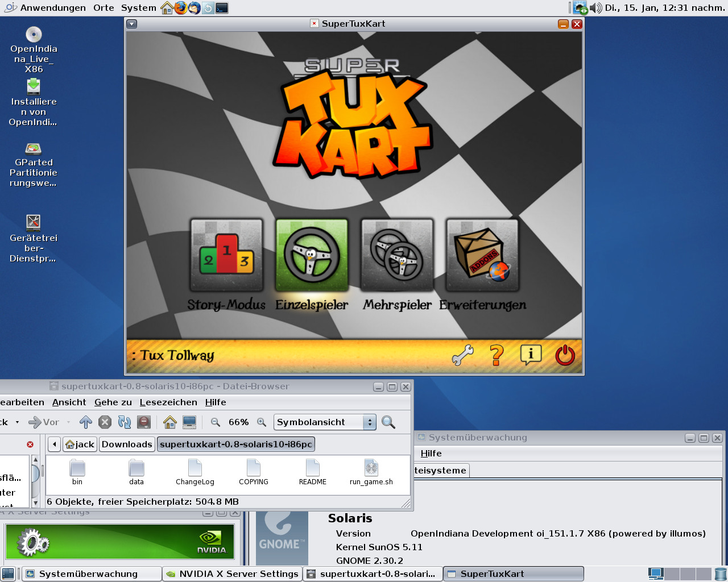
Task: Open Hilfe menu in Datei-Browser
Action: 216,402
